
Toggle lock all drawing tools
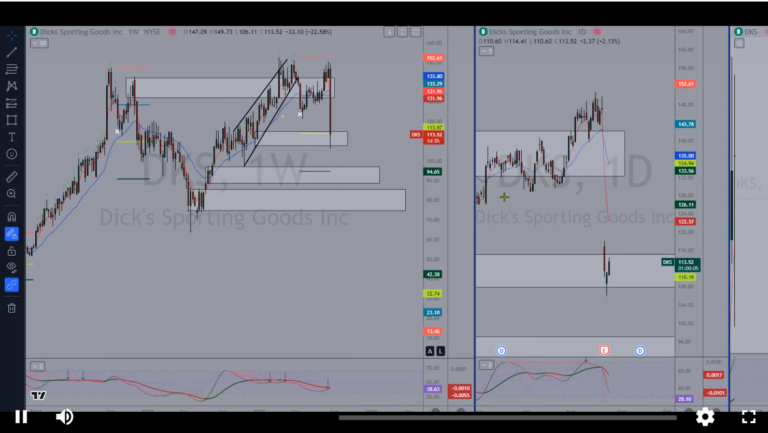12,250
